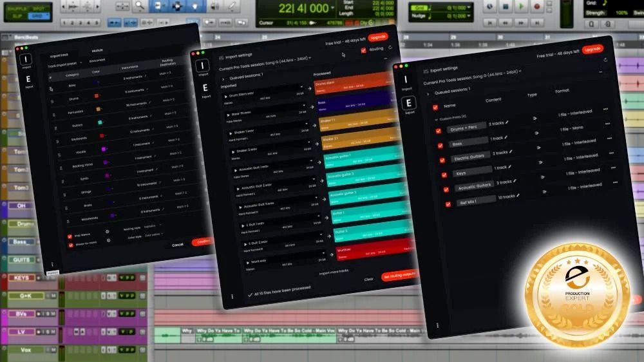
Task: Open dropdown on Drum Stem.wav import row
Action: click(x=301, y=87)
